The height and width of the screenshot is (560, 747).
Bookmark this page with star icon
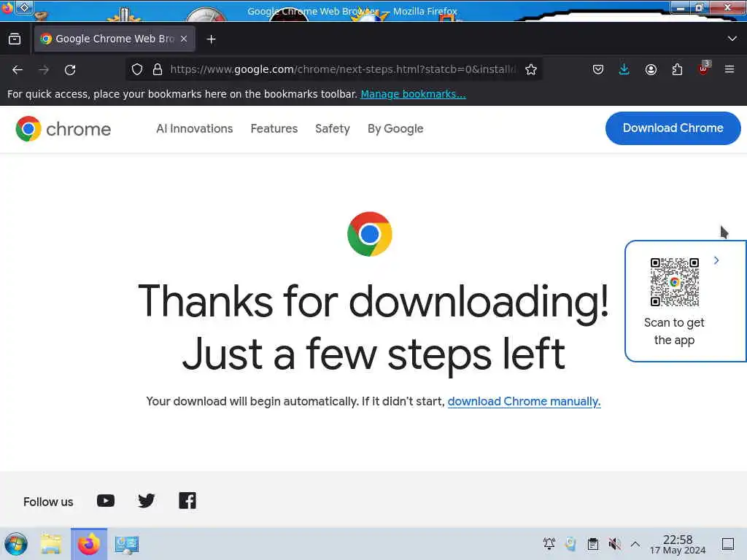(x=531, y=69)
